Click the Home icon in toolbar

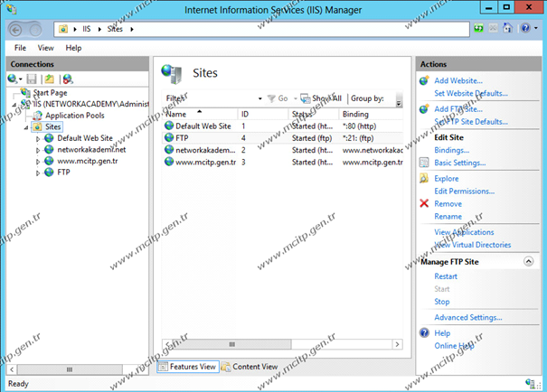coord(508,28)
